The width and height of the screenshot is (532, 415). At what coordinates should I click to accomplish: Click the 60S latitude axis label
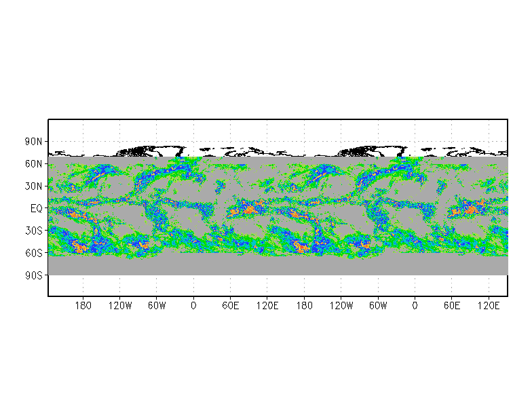coord(33,253)
